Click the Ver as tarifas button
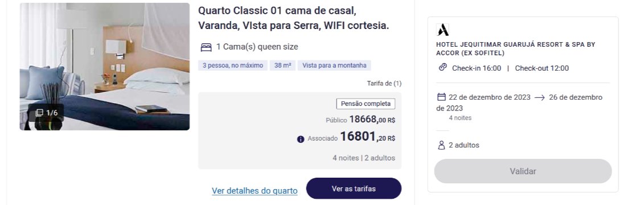The width and height of the screenshot is (644, 205). click(x=354, y=188)
